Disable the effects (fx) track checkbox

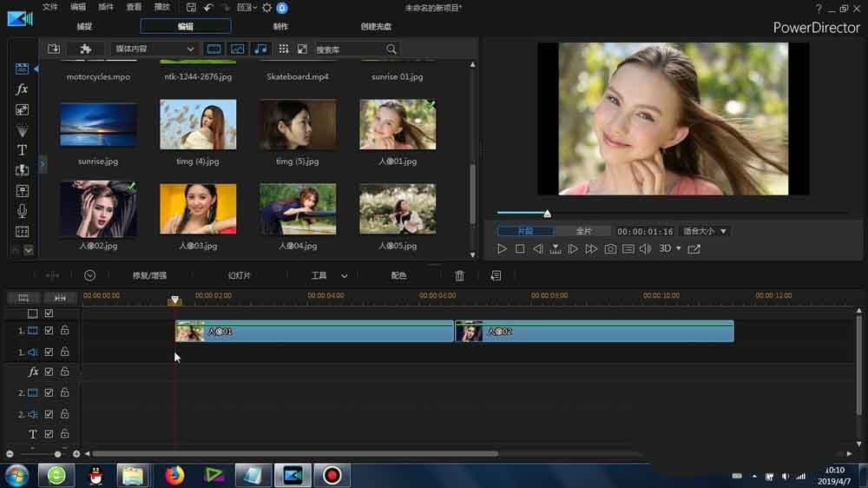coord(49,372)
